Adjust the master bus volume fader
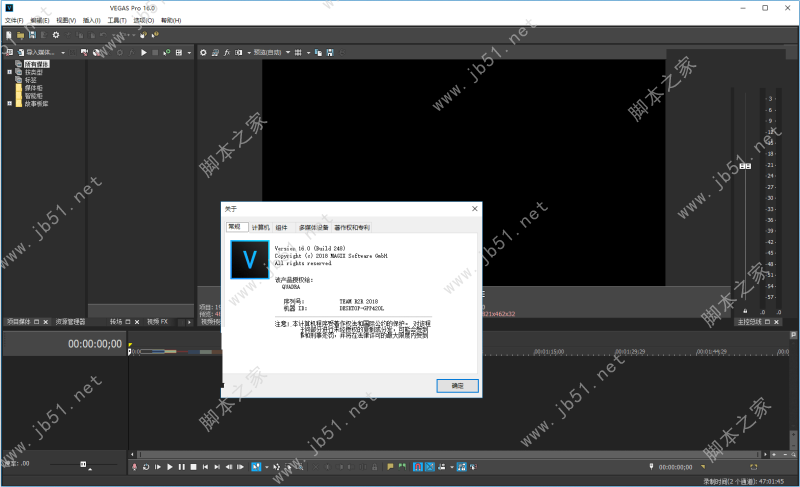 pos(745,166)
